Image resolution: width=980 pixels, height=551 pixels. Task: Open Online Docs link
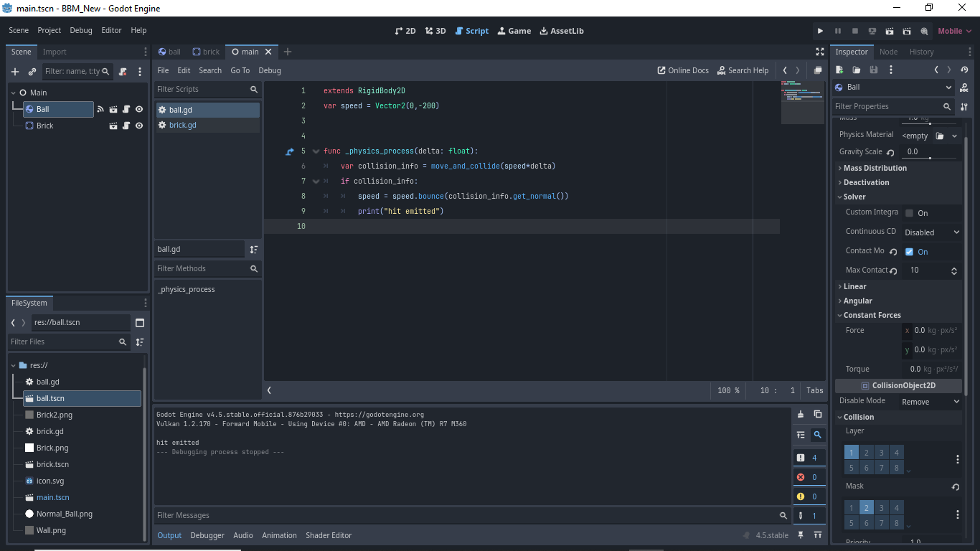683,70
